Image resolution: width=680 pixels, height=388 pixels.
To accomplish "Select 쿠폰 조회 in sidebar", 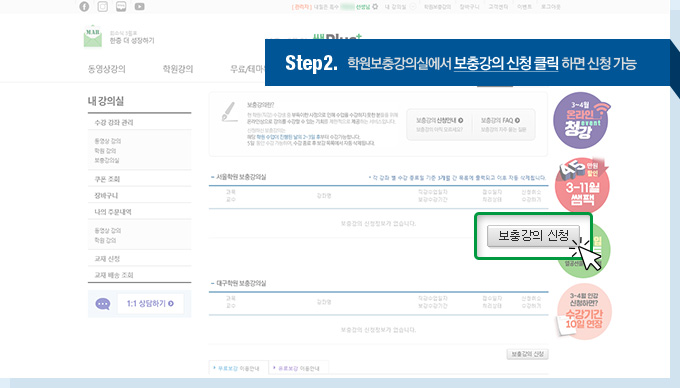I will [x=107, y=179].
